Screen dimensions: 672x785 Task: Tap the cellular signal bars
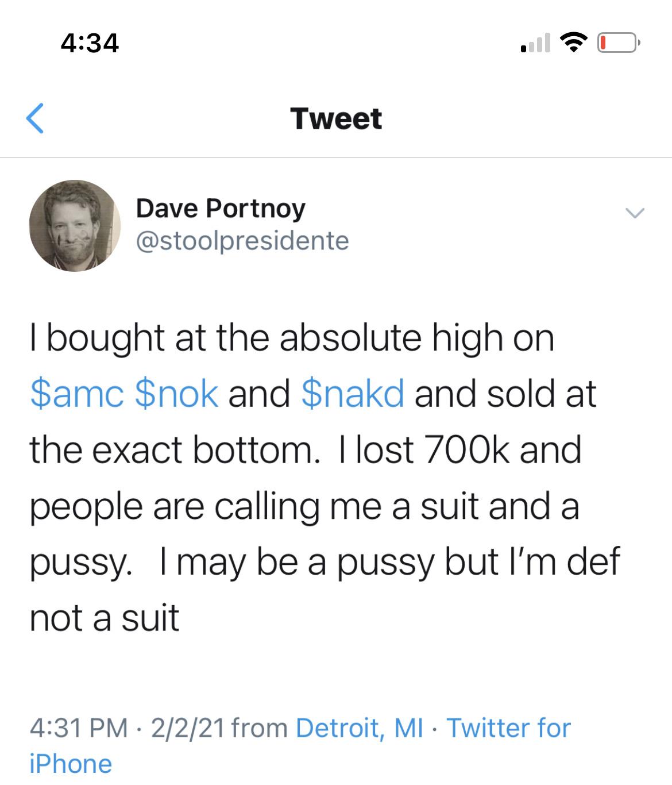coord(535,44)
